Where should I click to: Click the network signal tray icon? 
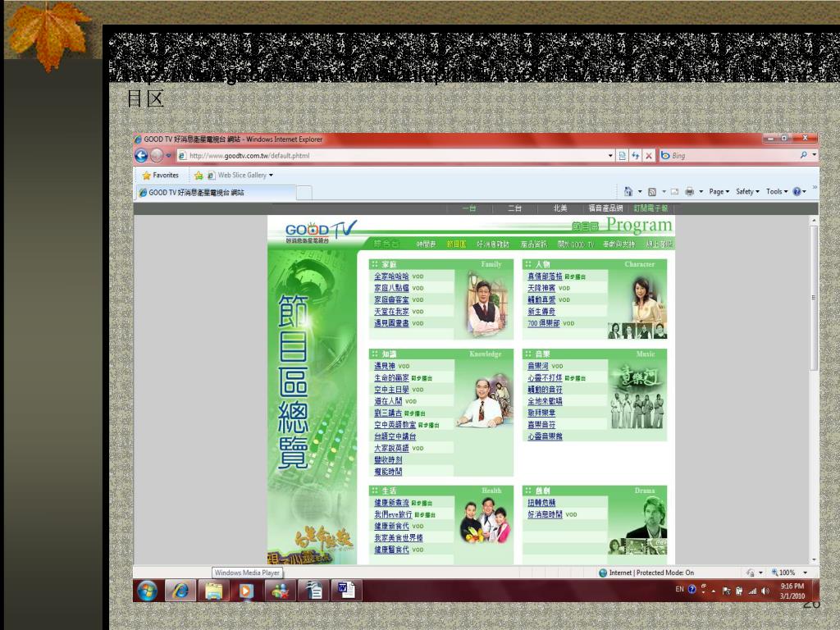753,591
